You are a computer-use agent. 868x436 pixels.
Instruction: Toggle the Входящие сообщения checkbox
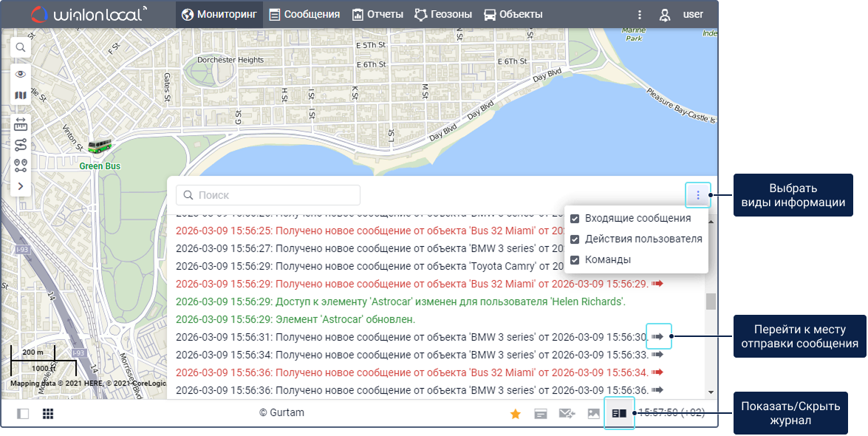tap(575, 219)
